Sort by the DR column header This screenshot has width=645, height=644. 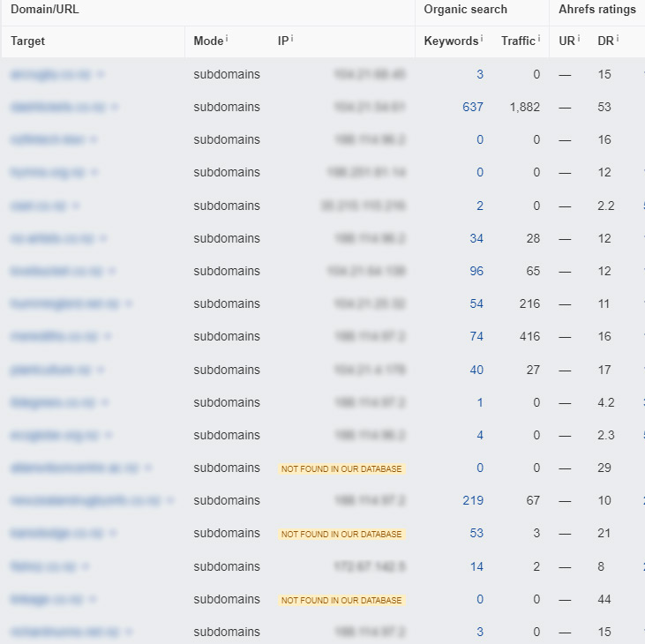605,41
